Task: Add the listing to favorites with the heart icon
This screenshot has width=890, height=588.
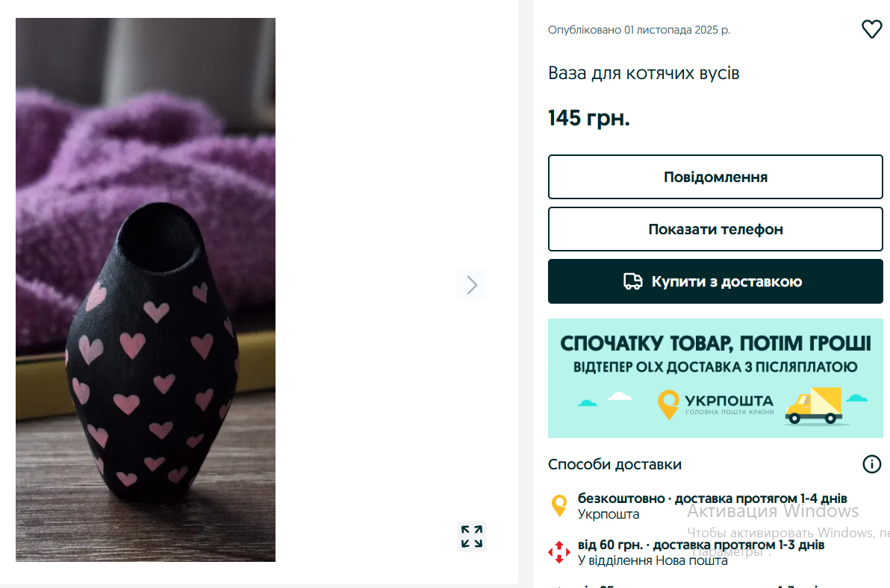Action: 871,30
